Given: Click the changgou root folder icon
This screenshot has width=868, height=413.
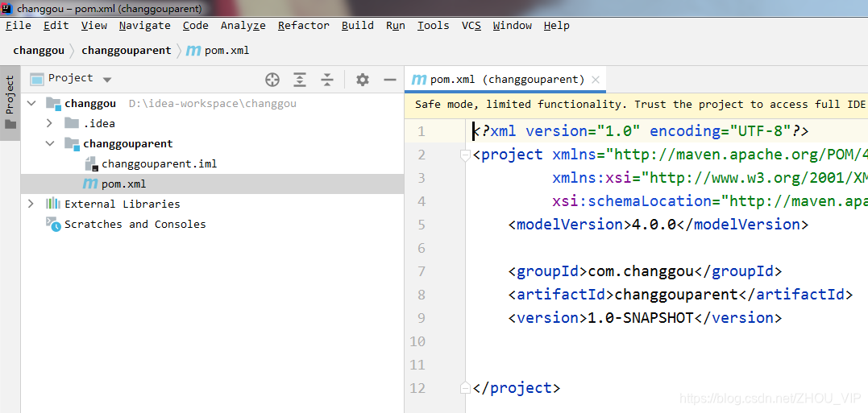Looking at the screenshot, I should pyautogui.click(x=53, y=103).
